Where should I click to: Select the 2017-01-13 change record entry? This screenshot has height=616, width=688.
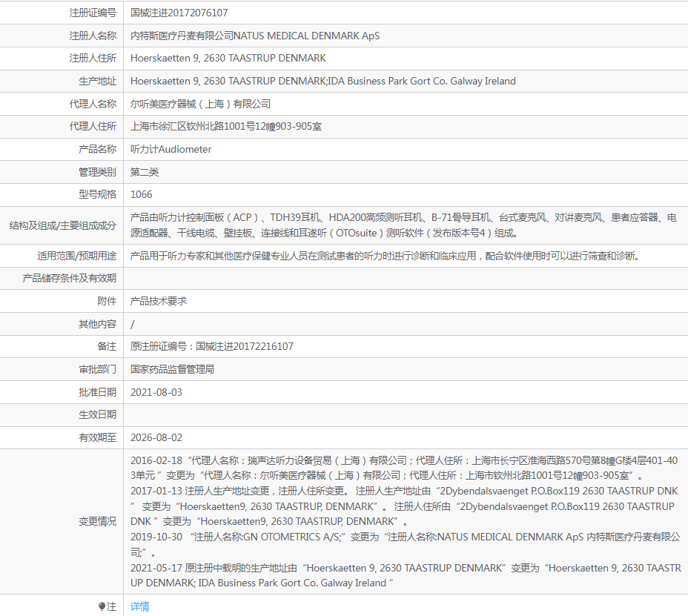pos(404,506)
